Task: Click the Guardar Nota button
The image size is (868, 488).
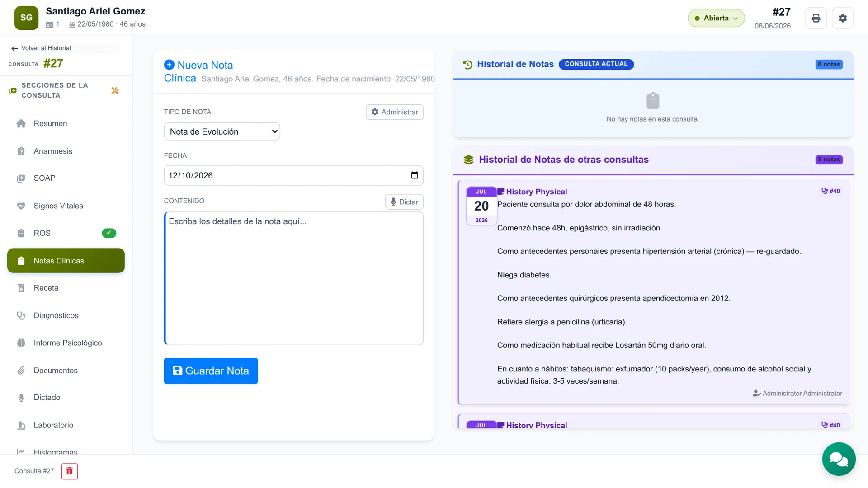Action: (211, 371)
